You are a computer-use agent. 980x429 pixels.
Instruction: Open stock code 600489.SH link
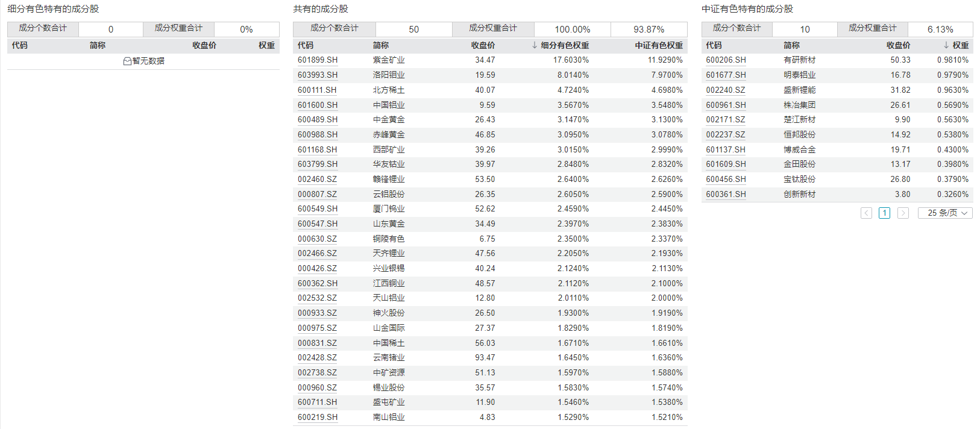pyautogui.click(x=318, y=119)
